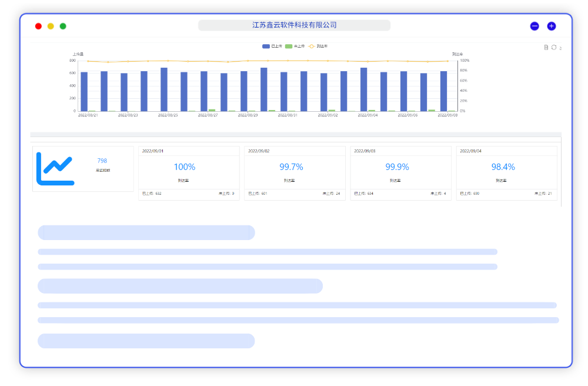Click the 798 total count value
588x386 pixels.
coord(102,161)
